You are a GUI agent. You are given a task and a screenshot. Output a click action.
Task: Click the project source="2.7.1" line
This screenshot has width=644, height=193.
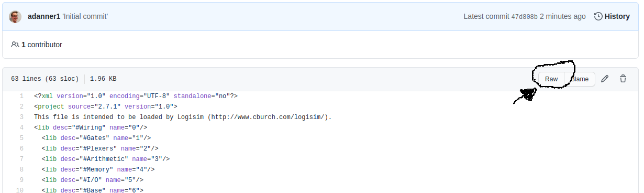[x=106, y=106]
